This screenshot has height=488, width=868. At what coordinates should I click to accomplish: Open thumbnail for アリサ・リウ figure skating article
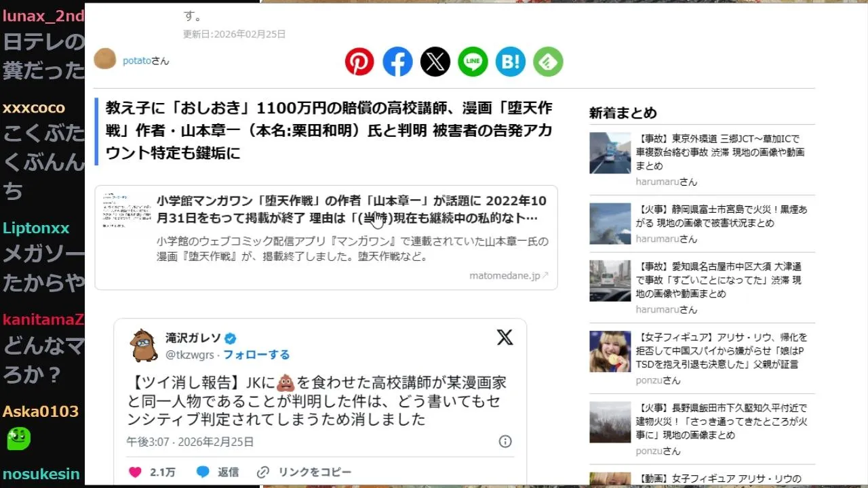click(610, 351)
